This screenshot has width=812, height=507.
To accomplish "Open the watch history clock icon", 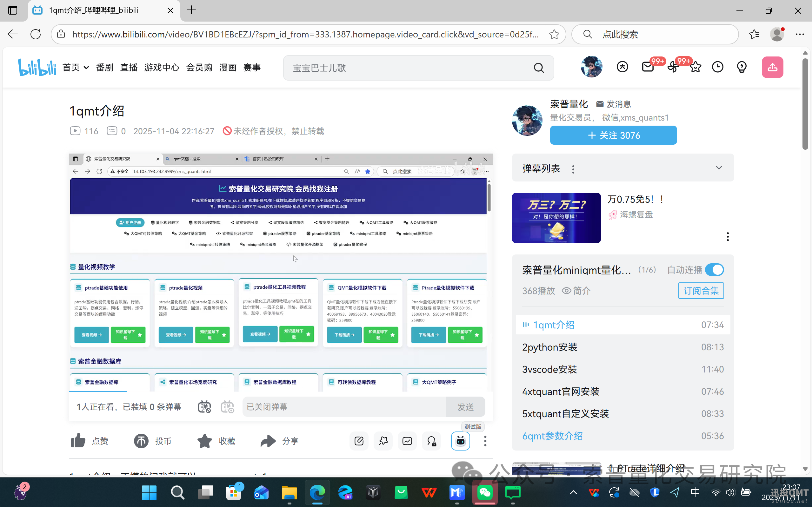I will [718, 67].
